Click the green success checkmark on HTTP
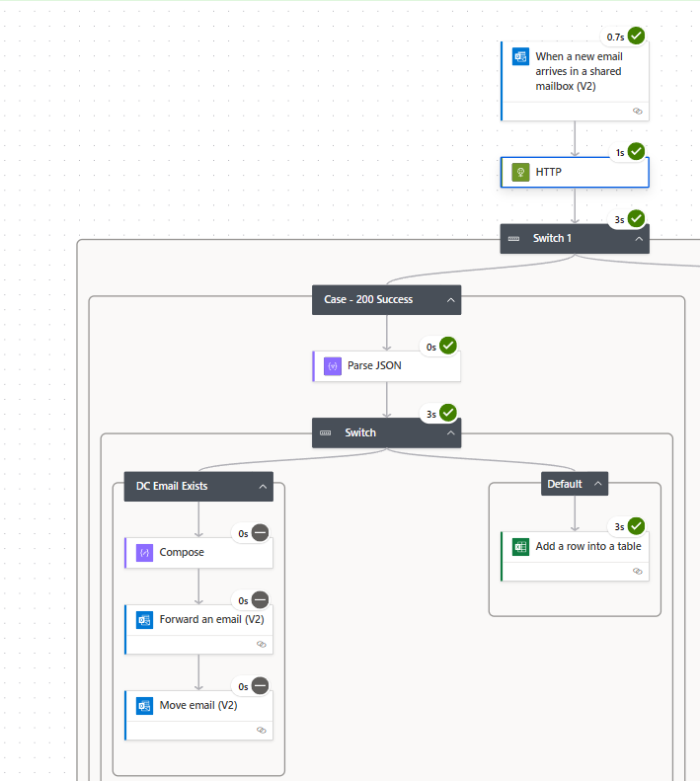 pos(636,151)
